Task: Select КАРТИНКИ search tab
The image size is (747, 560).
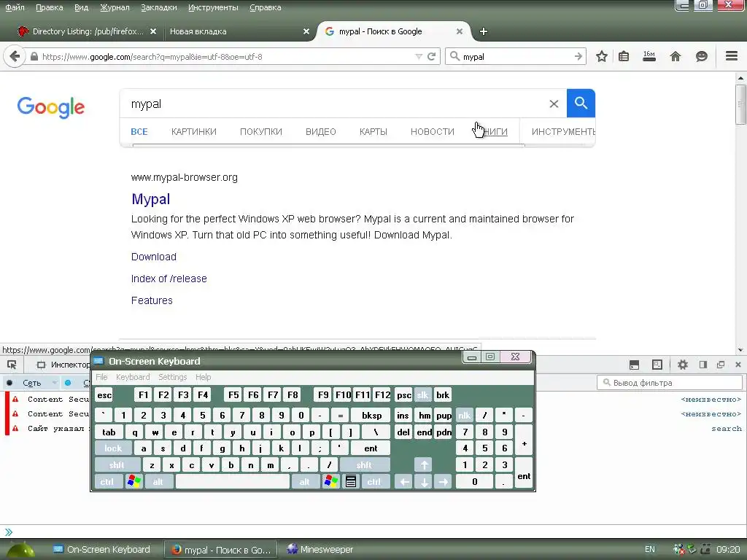Action: pyautogui.click(x=194, y=131)
